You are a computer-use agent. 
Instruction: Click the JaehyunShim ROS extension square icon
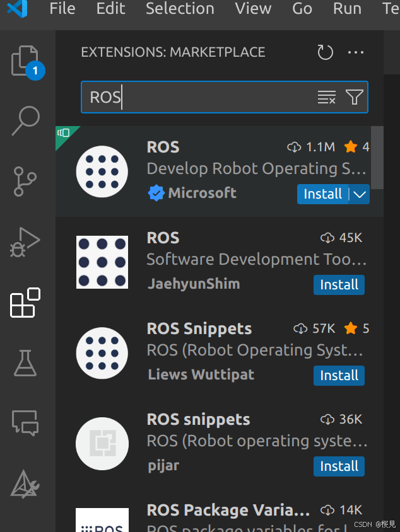point(102,262)
